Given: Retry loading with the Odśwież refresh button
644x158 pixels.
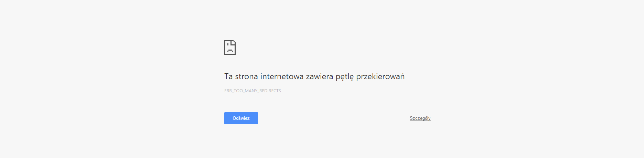Looking at the screenshot, I should pos(241,118).
